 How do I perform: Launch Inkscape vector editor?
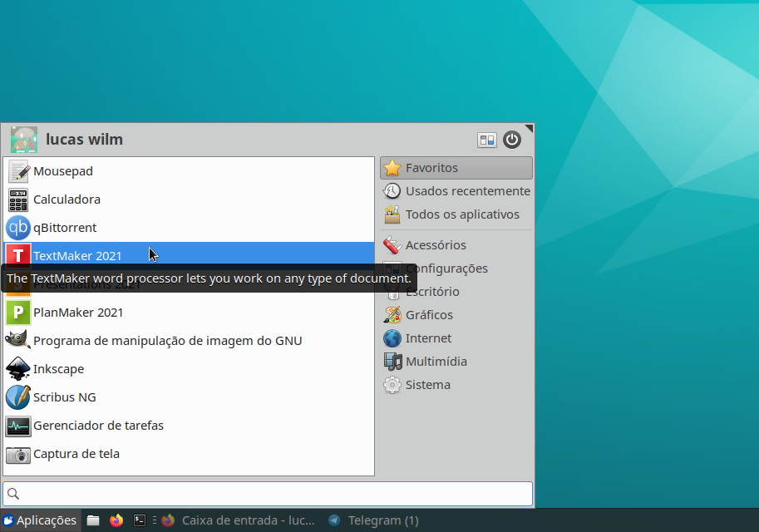(x=58, y=369)
